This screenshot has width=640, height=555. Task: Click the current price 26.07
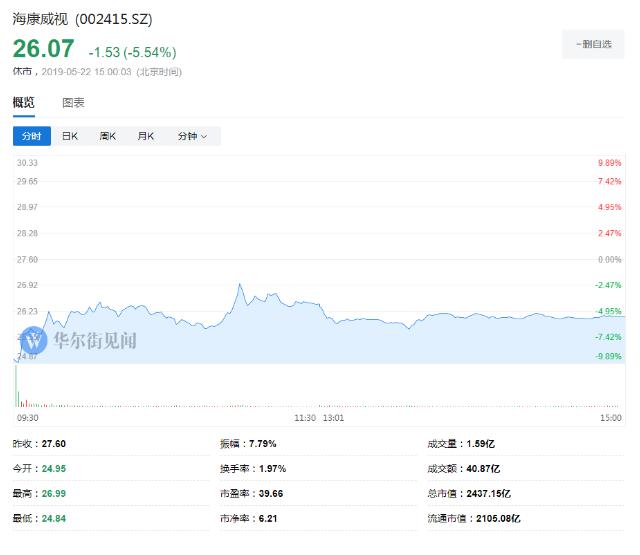[x=42, y=50]
